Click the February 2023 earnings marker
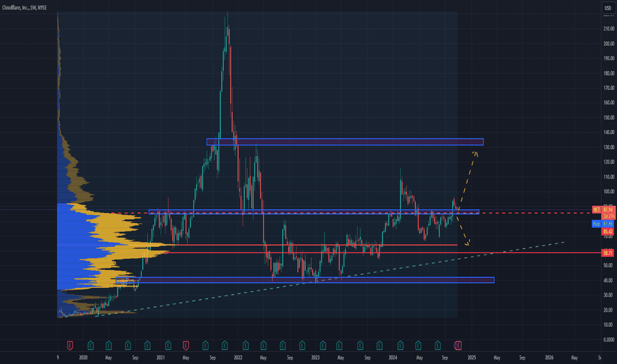 point(322,345)
